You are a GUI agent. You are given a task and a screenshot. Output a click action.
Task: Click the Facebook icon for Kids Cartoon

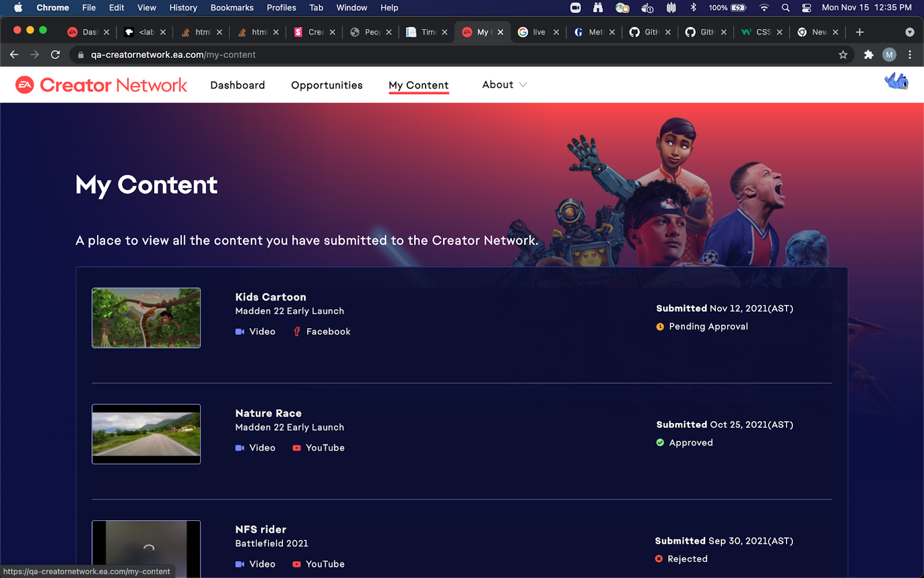(x=297, y=331)
